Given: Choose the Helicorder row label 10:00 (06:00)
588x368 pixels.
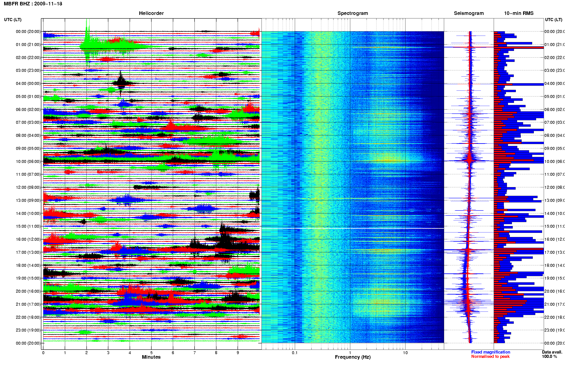Looking at the screenshot, I should point(28,161).
